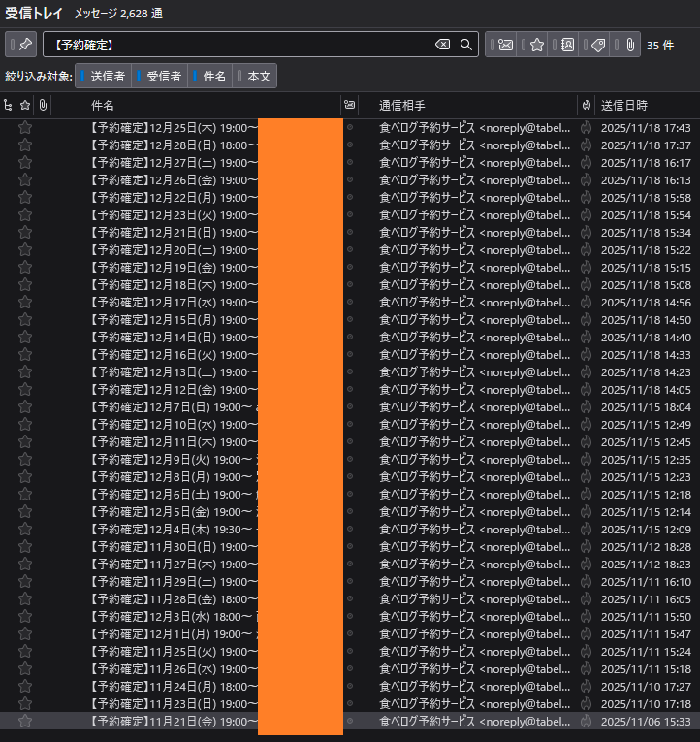Viewport: 700px width, 742px height.
Task: Star the 12月20日(土) 19:00 message
Action: click(x=25, y=250)
